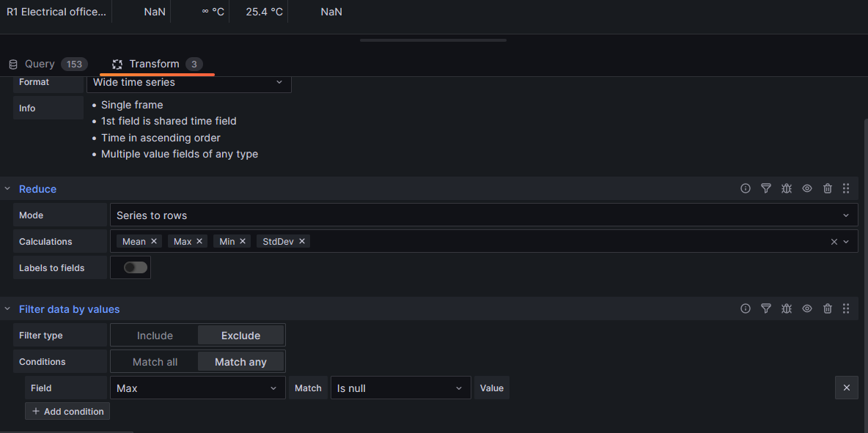Click the drag handle on the Reduce row
The image size is (868, 433).
point(846,188)
